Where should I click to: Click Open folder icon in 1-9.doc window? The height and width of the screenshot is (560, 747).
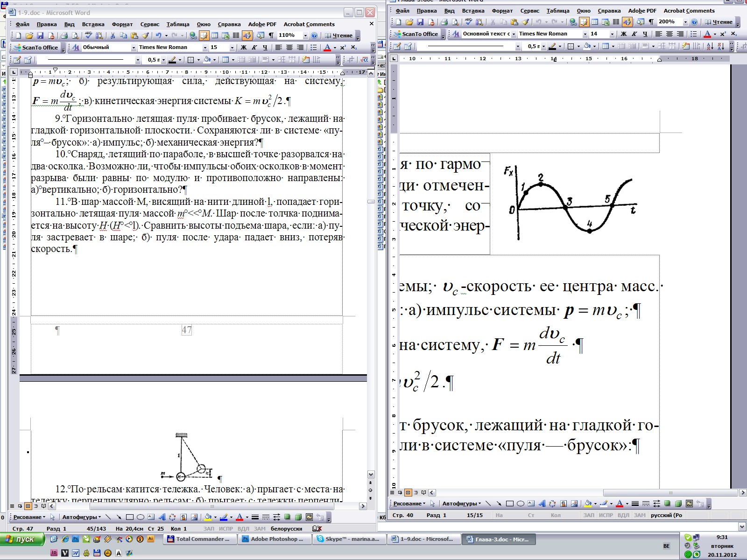(x=29, y=35)
